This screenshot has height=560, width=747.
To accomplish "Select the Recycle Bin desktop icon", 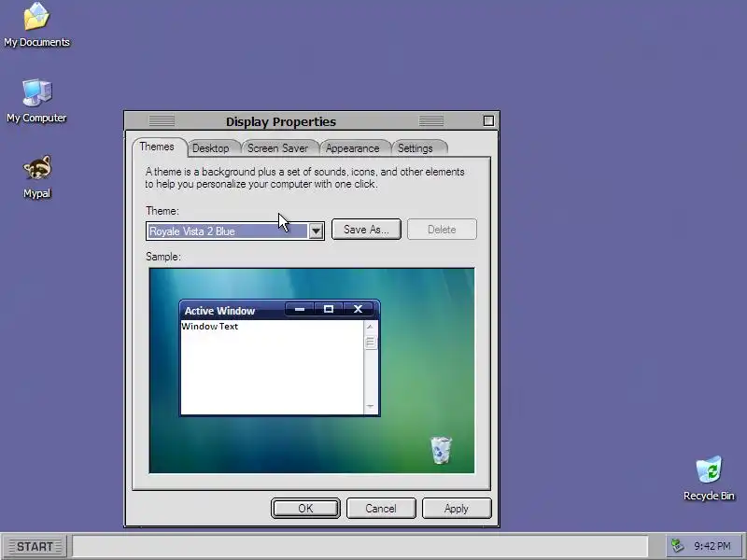I will point(709,478).
